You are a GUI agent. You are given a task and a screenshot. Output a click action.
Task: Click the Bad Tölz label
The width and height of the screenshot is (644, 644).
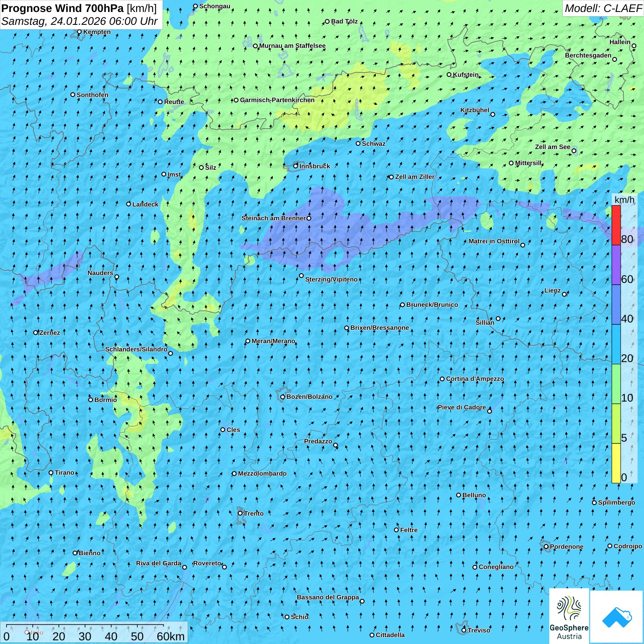[x=344, y=21]
